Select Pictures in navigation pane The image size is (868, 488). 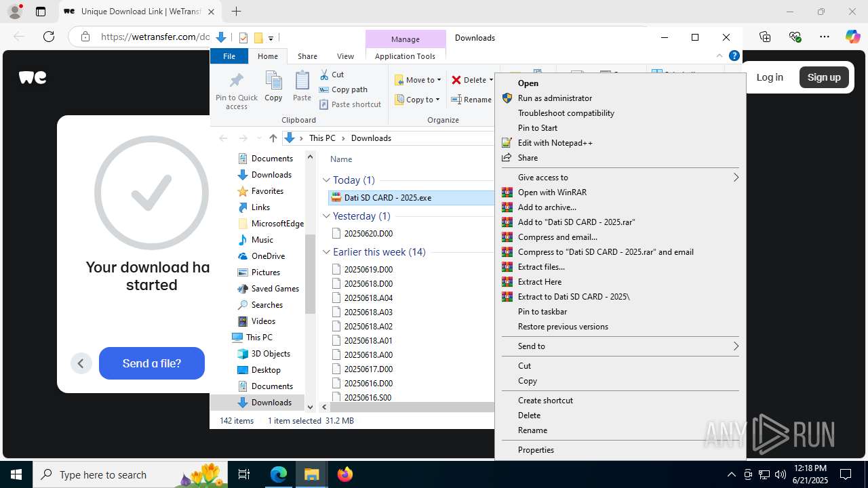pyautogui.click(x=265, y=272)
